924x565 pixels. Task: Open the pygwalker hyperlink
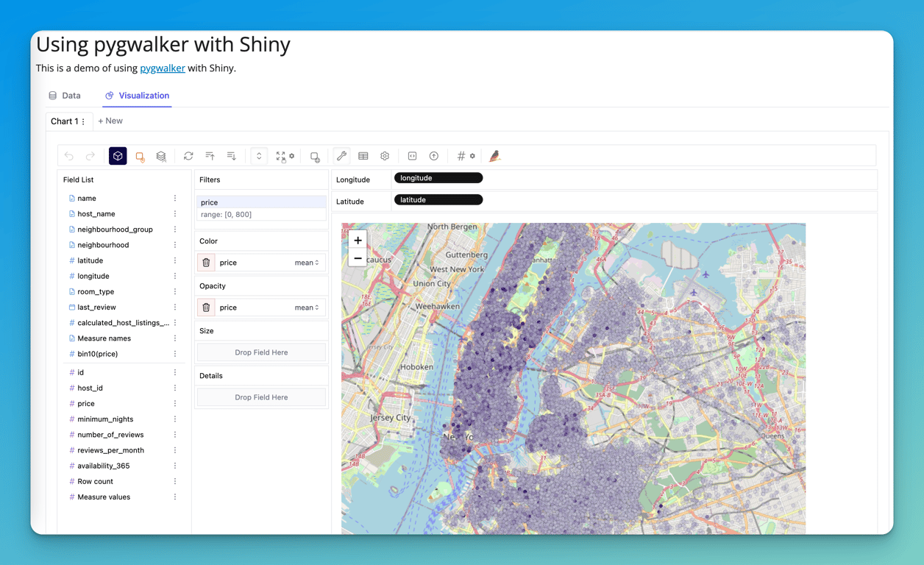point(163,68)
